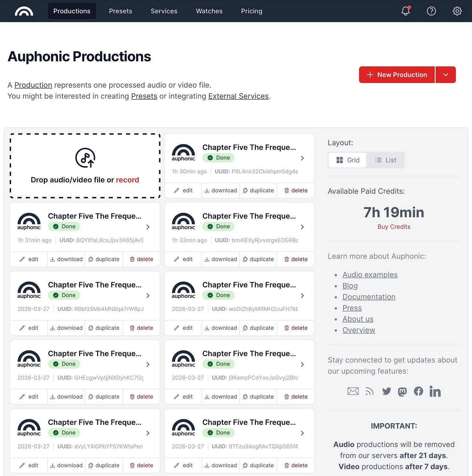Viewport: 472px width, 476px height.
Task: Expand the production from 1h 30min ago with its chevron
Action: point(302,158)
